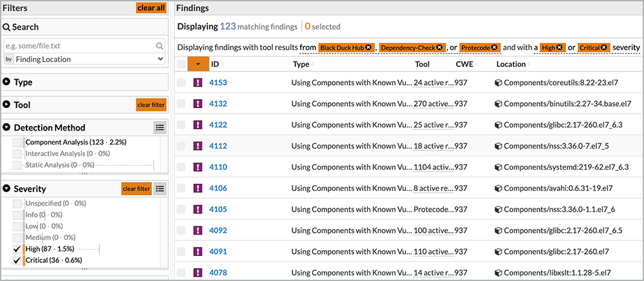Check the Component Analysis checkbox

point(18,141)
